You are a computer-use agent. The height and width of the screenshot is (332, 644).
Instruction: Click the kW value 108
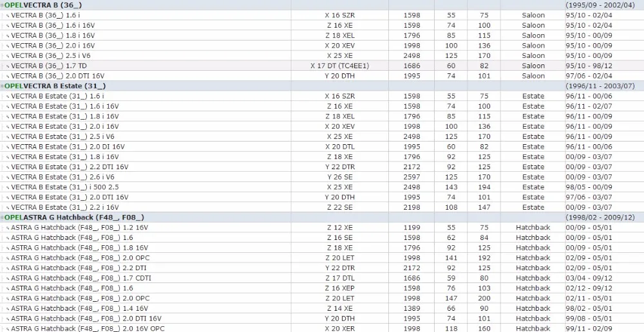tap(451, 207)
